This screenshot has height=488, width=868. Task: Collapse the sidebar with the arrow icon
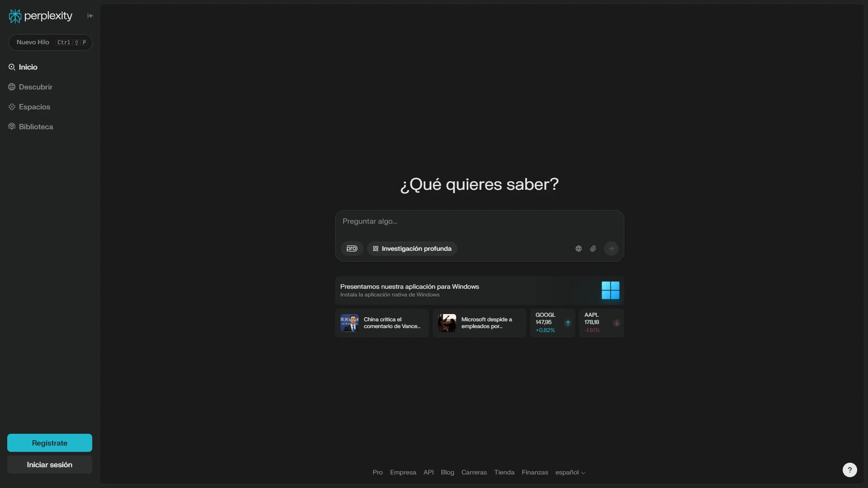click(x=90, y=16)
